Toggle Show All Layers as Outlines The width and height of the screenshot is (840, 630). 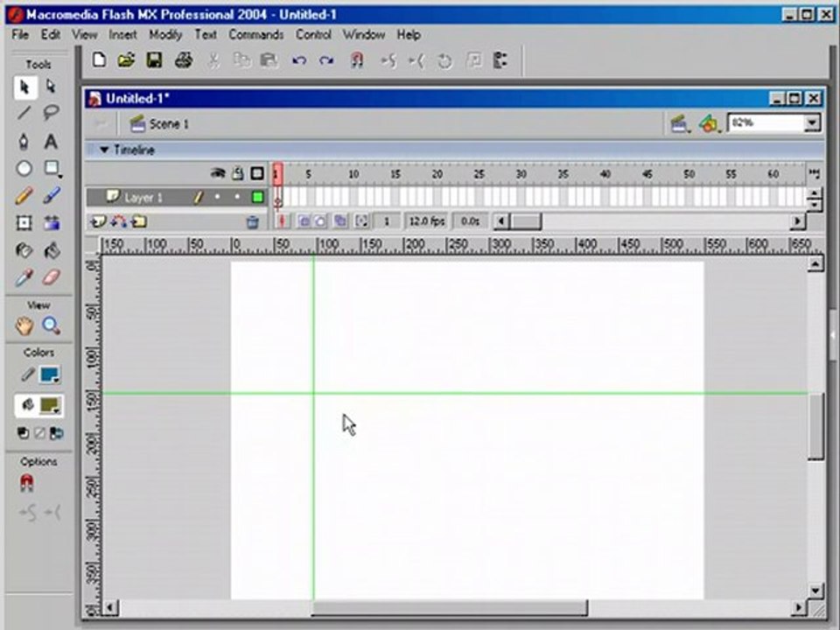257,173
